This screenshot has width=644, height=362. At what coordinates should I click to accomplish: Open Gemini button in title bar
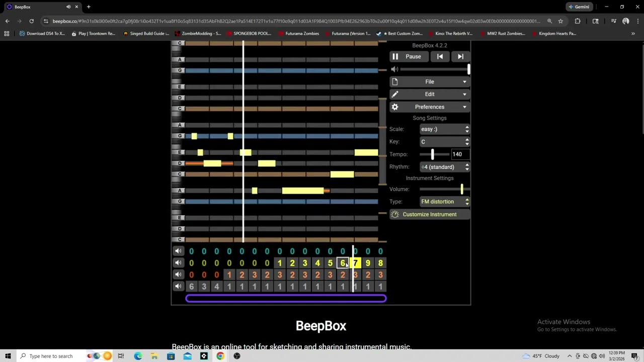[x=579, y=7]
